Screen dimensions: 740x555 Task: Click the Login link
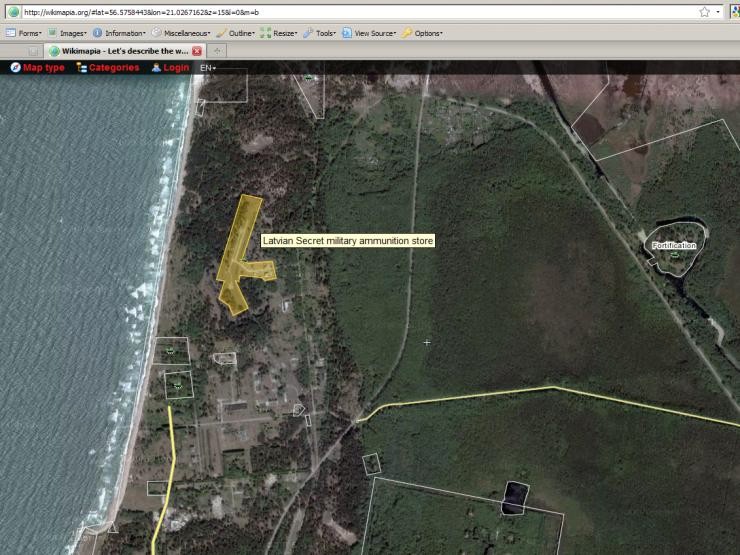tap(169, 68)
